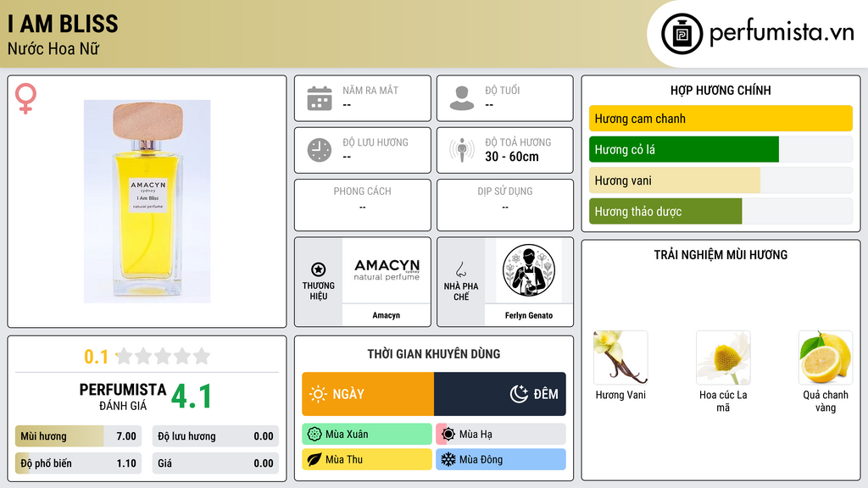Select the Ngày daytime segment
This screenshot has height=488, width=868.
point(368,394)
